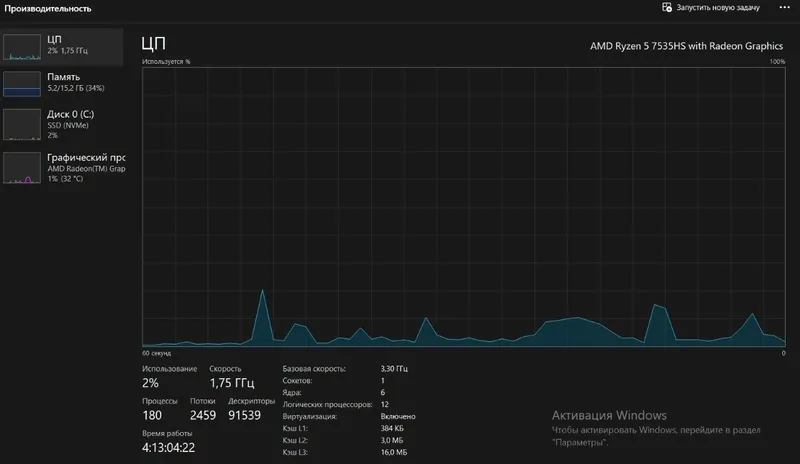Select the SSD (NVMe) disk entry

pos(62,124)
